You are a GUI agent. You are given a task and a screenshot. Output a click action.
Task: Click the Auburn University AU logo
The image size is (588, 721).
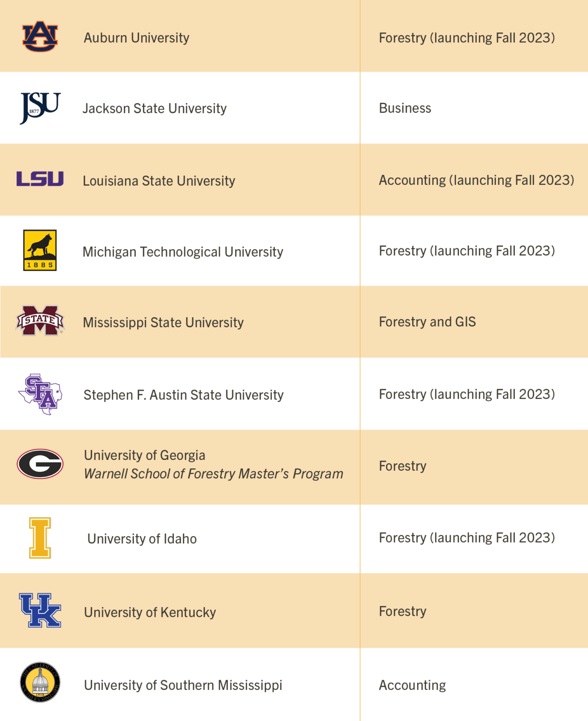(40, 37)
